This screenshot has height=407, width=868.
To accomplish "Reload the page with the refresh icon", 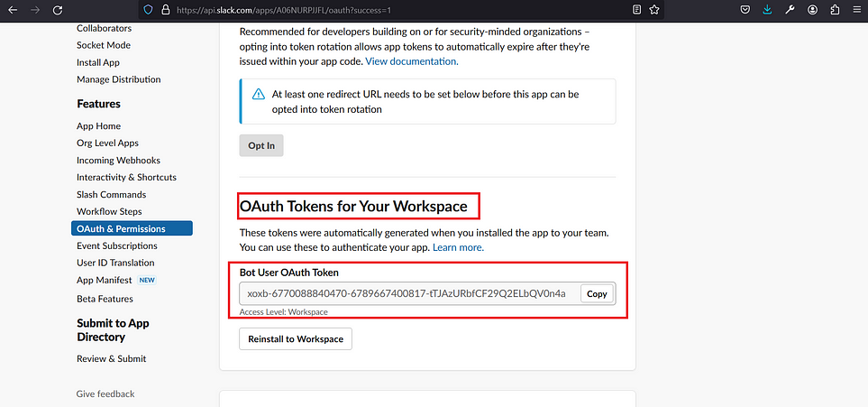I will (x=58, y=9).
